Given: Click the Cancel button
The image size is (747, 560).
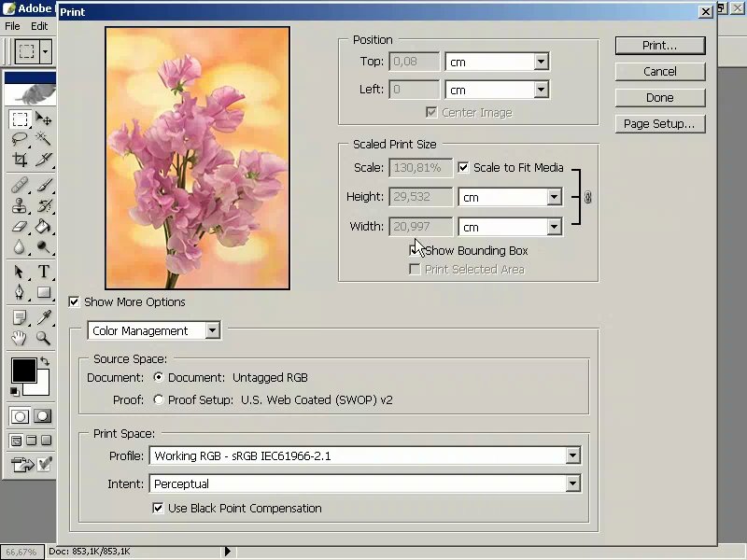Looking at the screenshot, I should [x=660, y=72].
